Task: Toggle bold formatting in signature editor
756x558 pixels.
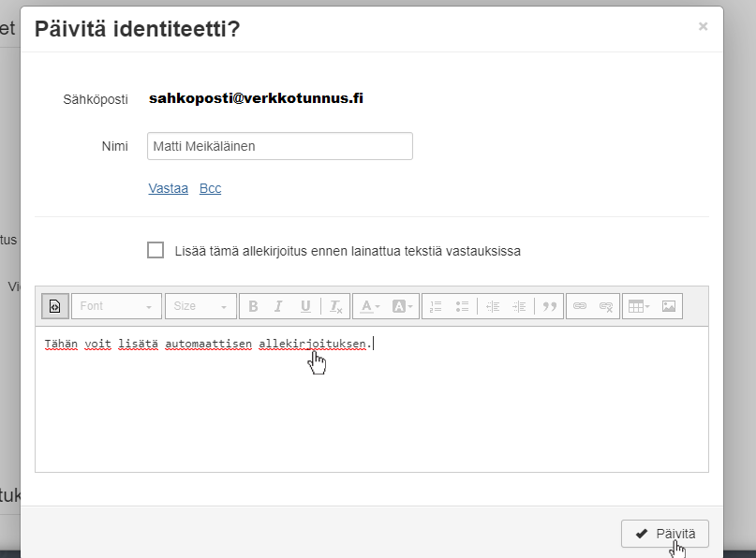Action: tap(252, 306)
